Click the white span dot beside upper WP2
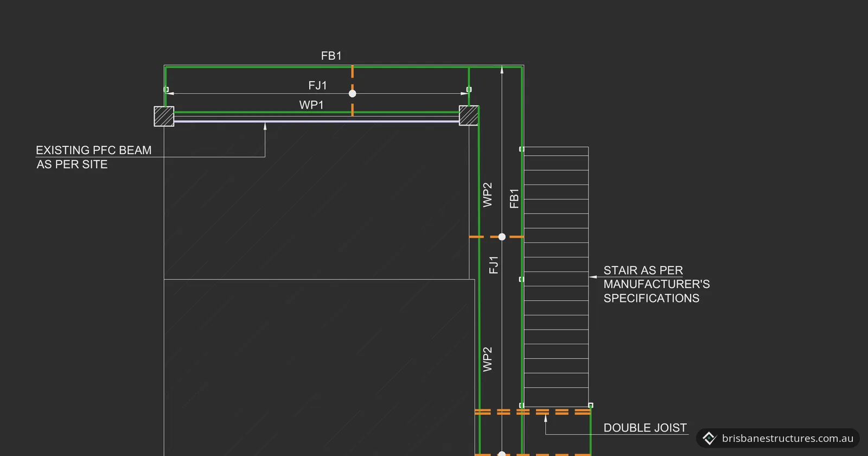868x456 pixels. (x=502, y=237)
